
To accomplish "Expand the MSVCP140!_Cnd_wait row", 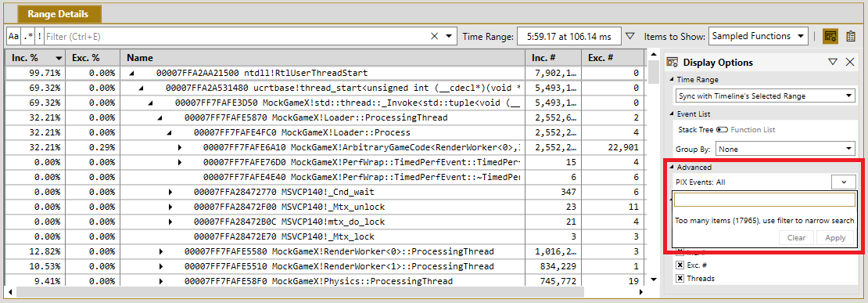I will pos(170,193).
